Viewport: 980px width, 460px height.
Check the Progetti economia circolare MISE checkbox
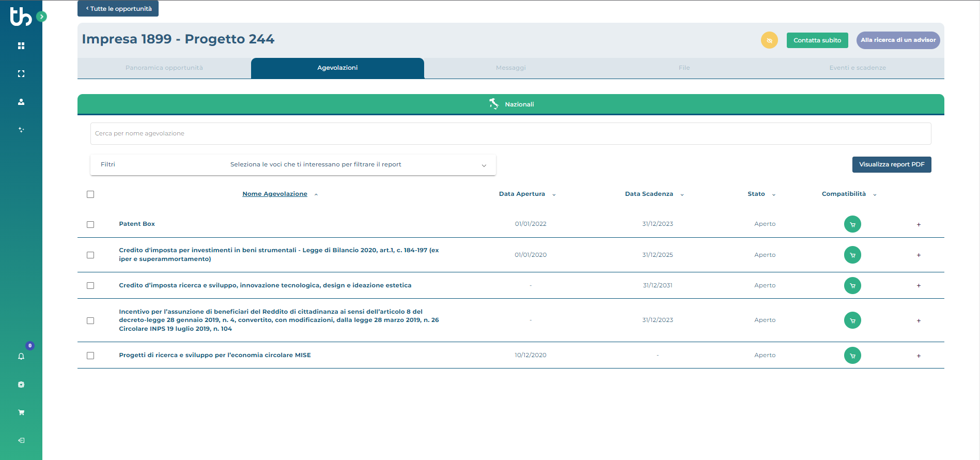tap(90, 356)
